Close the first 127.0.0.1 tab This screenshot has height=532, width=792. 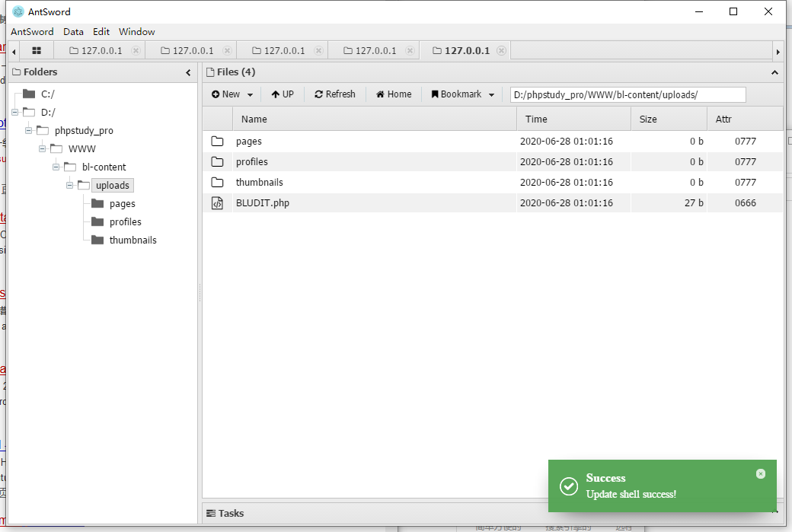pyautogui.click(x=136, y=50)
